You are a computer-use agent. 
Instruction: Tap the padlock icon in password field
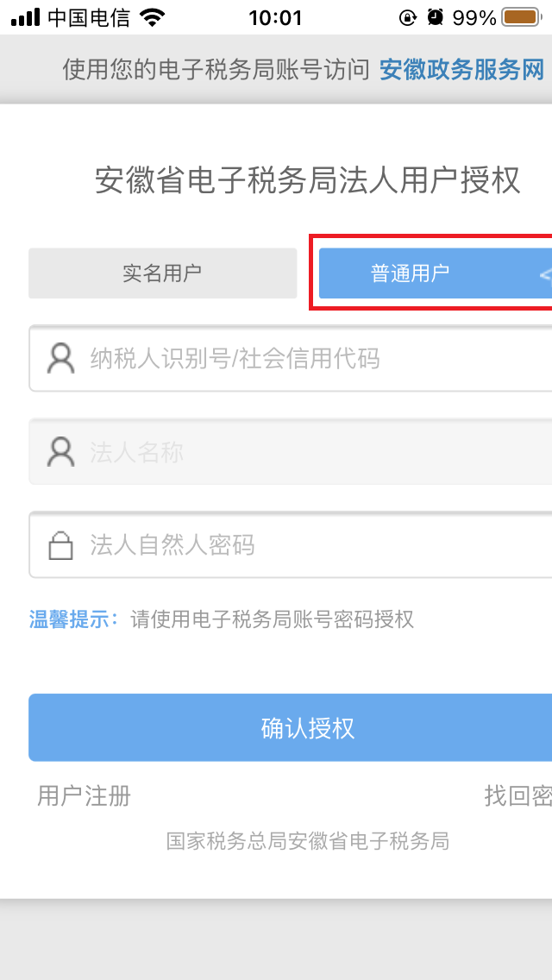[60, 545]
